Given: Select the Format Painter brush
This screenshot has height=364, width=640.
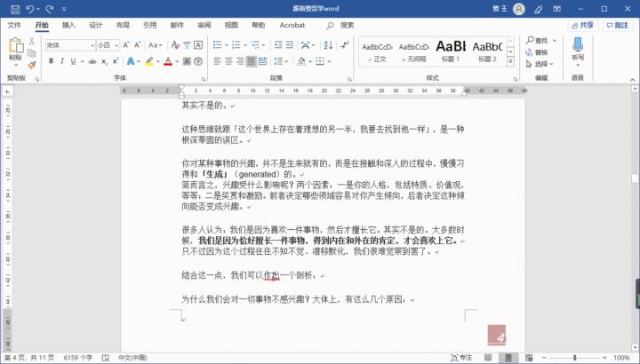Looking at the screenshot, I should coord(32,65).
